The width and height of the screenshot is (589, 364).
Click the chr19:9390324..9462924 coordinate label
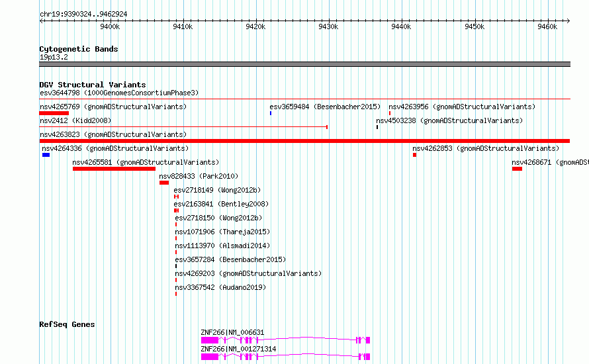click(x=83, y=14)
